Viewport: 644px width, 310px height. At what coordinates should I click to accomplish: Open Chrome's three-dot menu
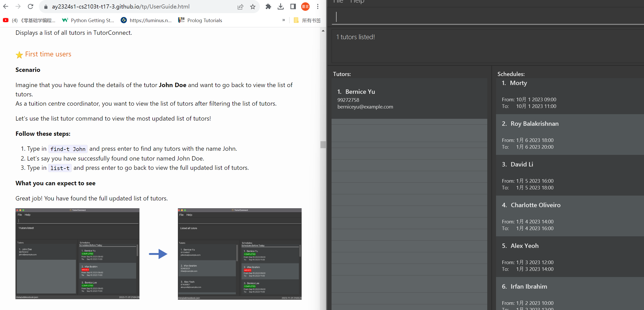point(318,7)
